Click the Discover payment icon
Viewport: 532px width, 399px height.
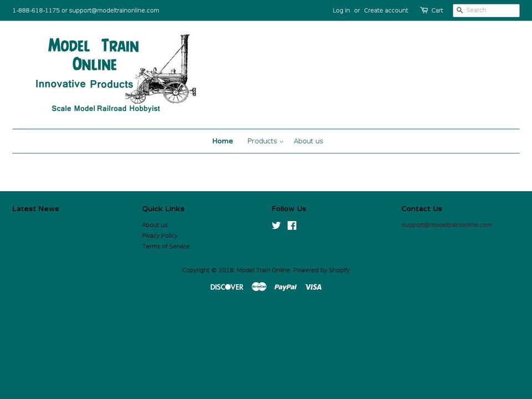[227, 287]
